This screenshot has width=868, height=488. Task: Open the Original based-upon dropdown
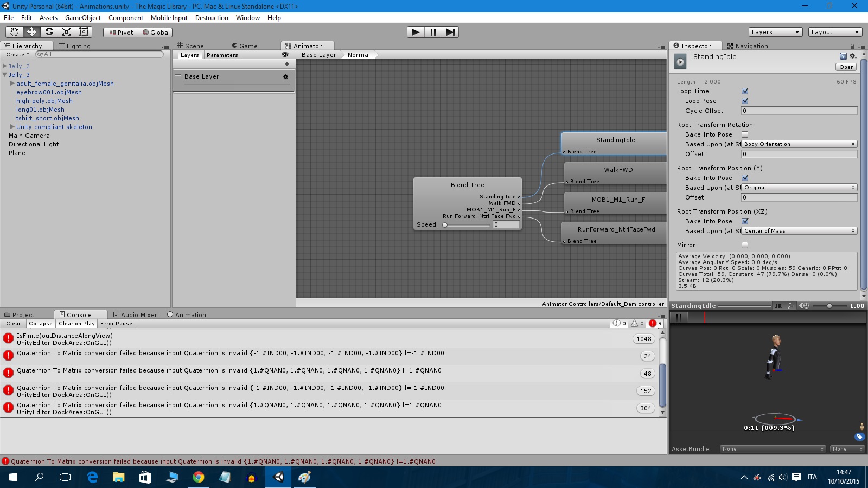[x=799, y=188]
